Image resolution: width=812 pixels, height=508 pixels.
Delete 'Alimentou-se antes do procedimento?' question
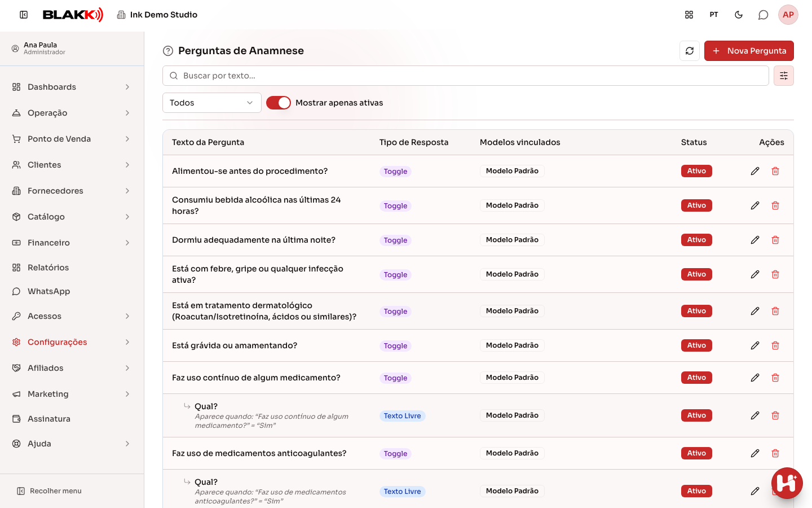tap(775, 171)
